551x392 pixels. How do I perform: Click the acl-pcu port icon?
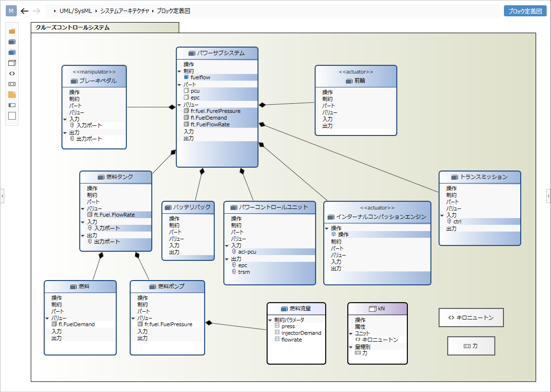pyautogui.click(x=233, y=252)
